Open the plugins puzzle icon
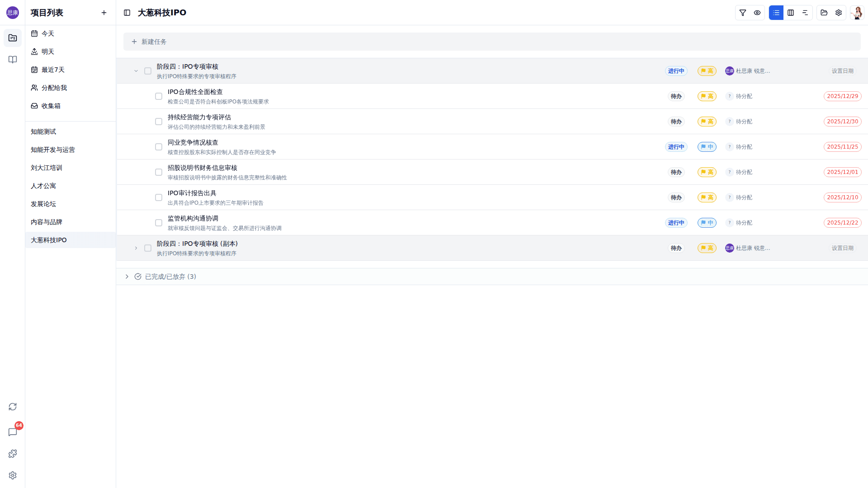 [x=13, y=454]
